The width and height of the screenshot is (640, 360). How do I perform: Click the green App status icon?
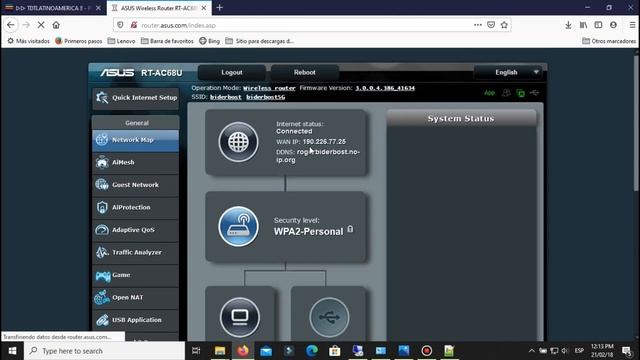(x=489, y=93)
